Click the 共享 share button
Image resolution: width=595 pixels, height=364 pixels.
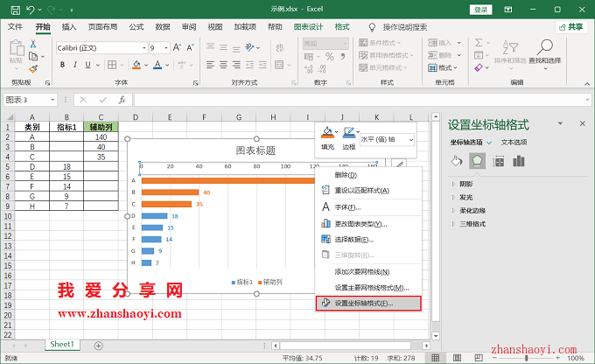(571, 27)
